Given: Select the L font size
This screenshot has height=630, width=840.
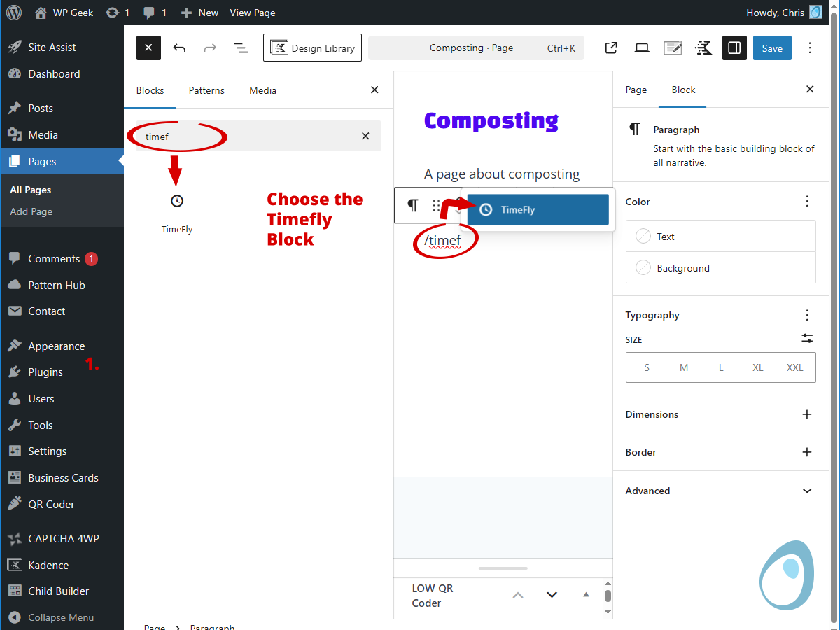Looking at the screenshot, I should tap(721, 367).
